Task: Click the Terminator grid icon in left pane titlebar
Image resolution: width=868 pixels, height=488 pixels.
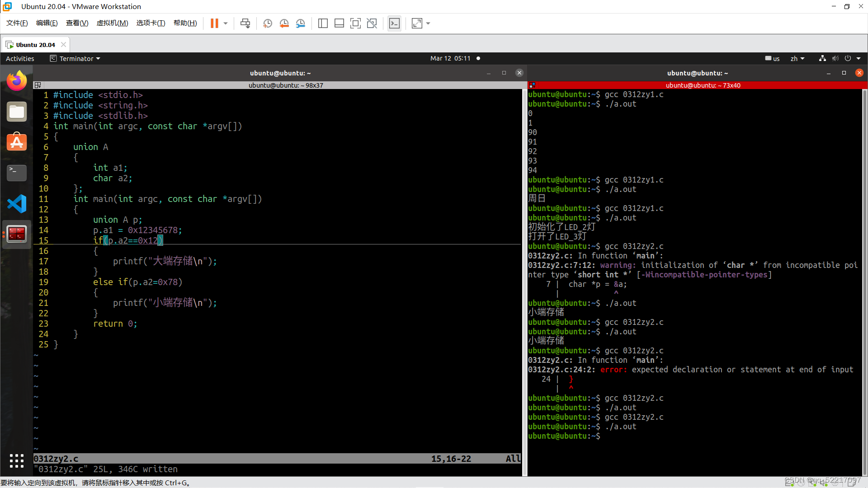Action: (38, 85)
